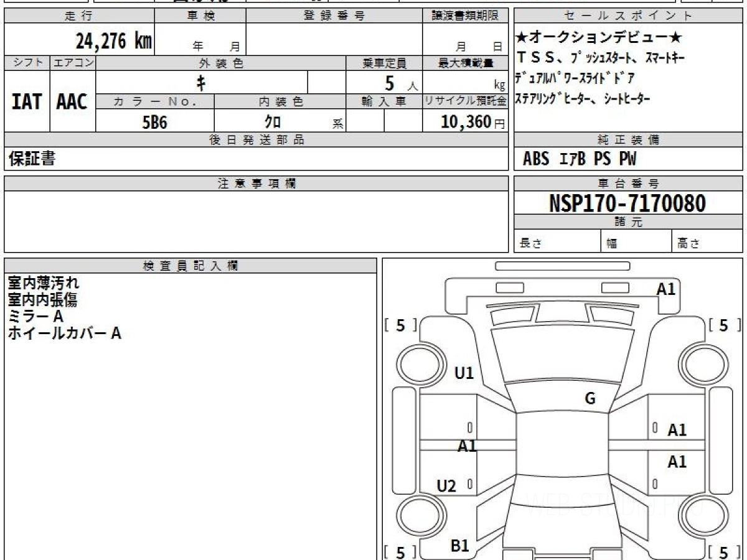Click the デュアルパワースライドドア line
Viewport: 747px width, 560px height.
576,78
